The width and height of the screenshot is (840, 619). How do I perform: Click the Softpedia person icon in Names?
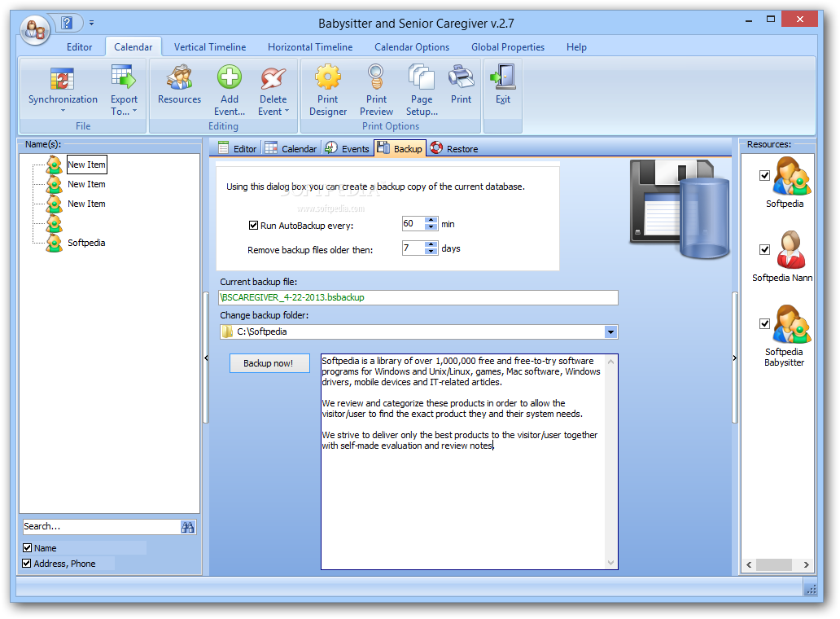pyautogui.click(x=54, y=243)
